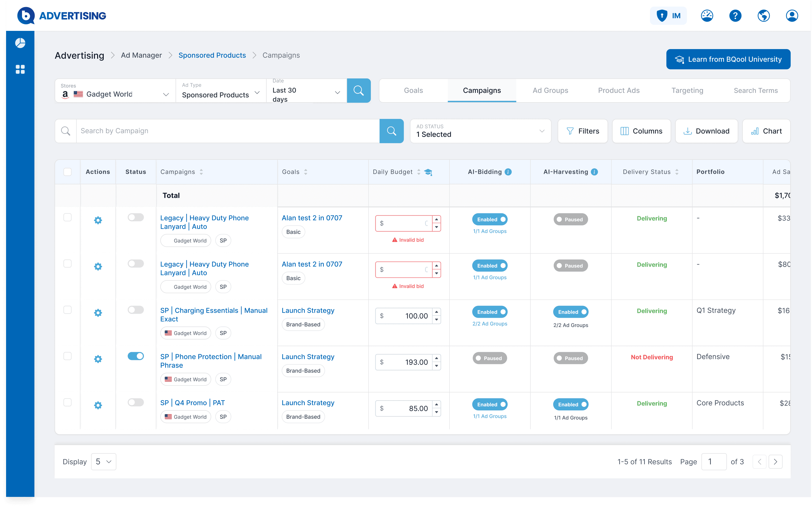Click the AI-Harvesting info icon
This screenshot has height=508, width=812.
[594, 172]
